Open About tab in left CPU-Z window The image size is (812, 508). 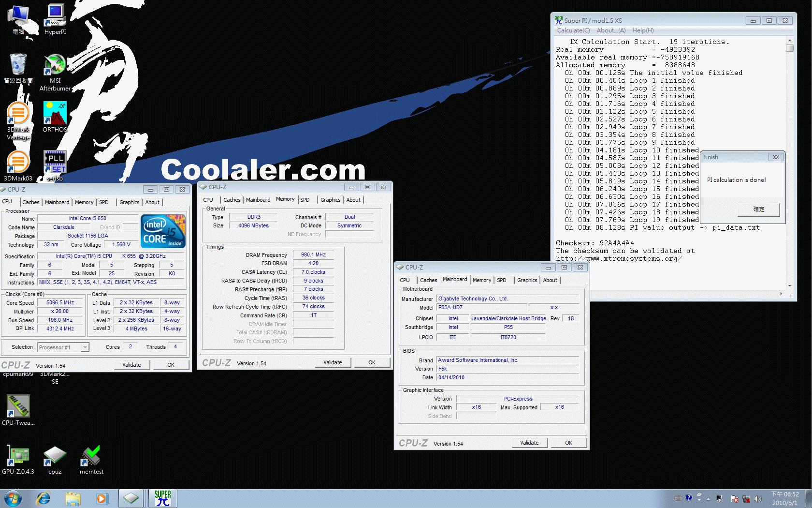tap(152, 202)
